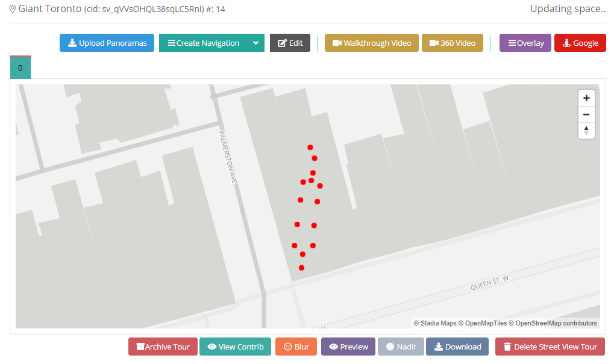Screen dimensions: 611x364
Task: Click the Queen St. W street label
Action: point(489,283)
